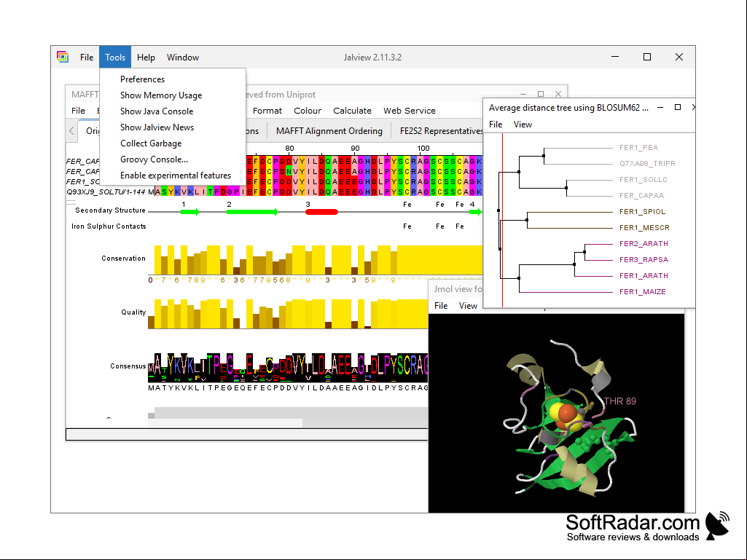
Task: Open View menu in the tree window
Action: click(x=523, y=125)
